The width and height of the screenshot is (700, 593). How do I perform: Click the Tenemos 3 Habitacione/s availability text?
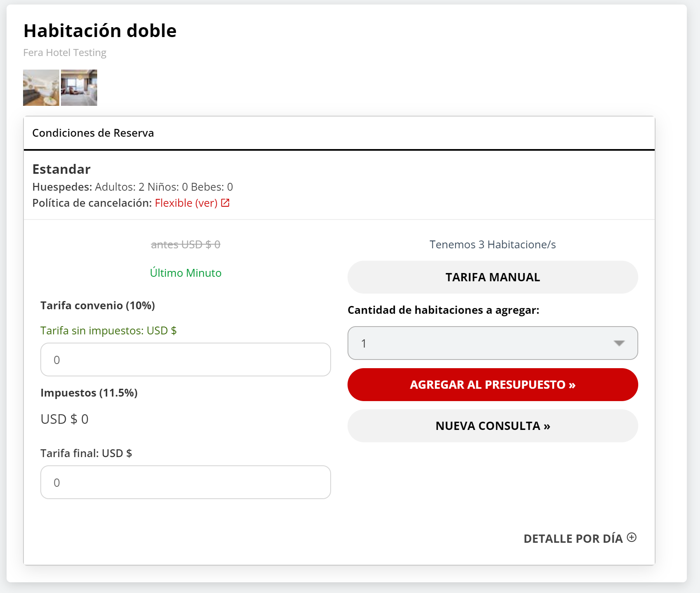point(492,245)
